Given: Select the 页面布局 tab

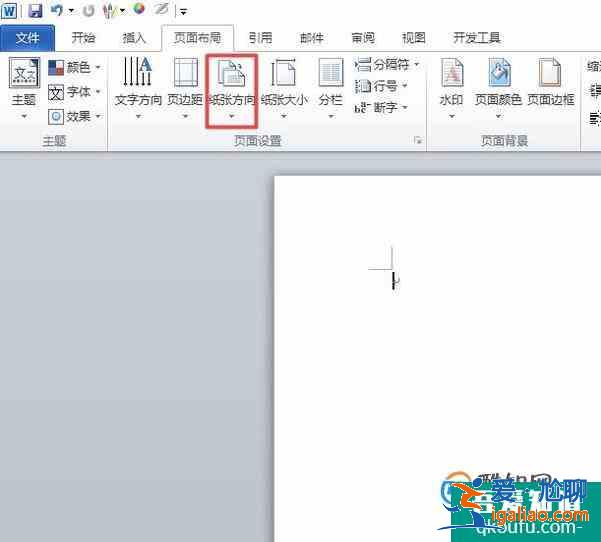Looking at the screenshot, I should [197, 38].
